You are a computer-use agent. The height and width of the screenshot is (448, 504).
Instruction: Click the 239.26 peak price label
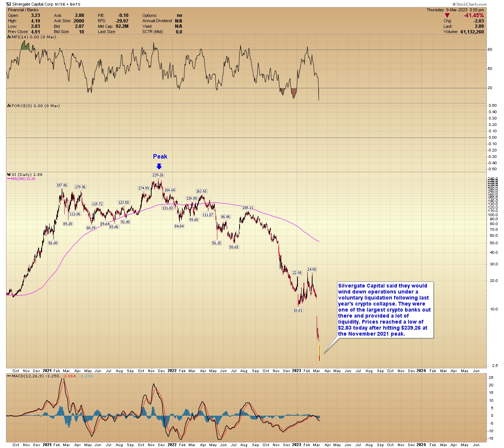[x=158, y=175]
